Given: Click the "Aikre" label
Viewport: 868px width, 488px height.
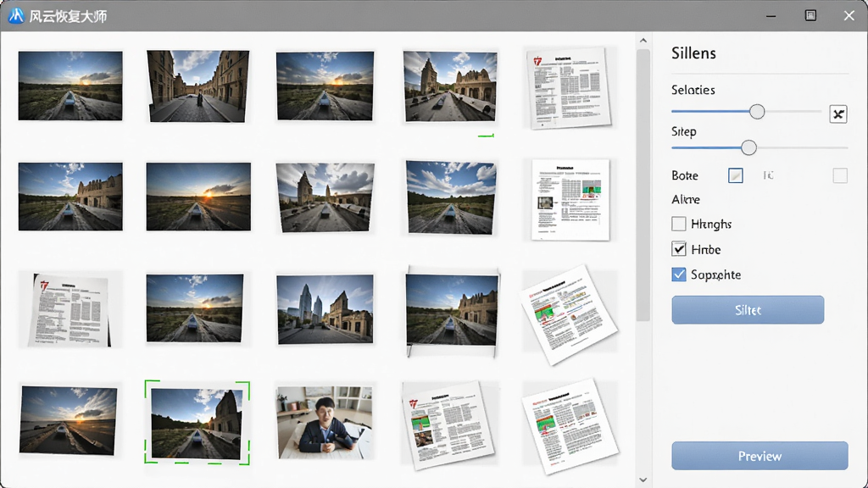Looking at the screenshot, I should [x=685, y=199].
